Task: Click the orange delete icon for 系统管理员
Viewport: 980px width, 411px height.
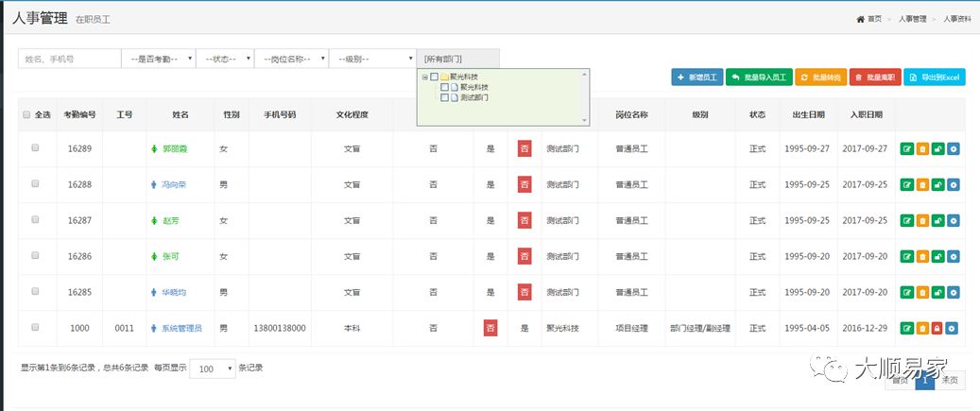Action: click(922, 329)
